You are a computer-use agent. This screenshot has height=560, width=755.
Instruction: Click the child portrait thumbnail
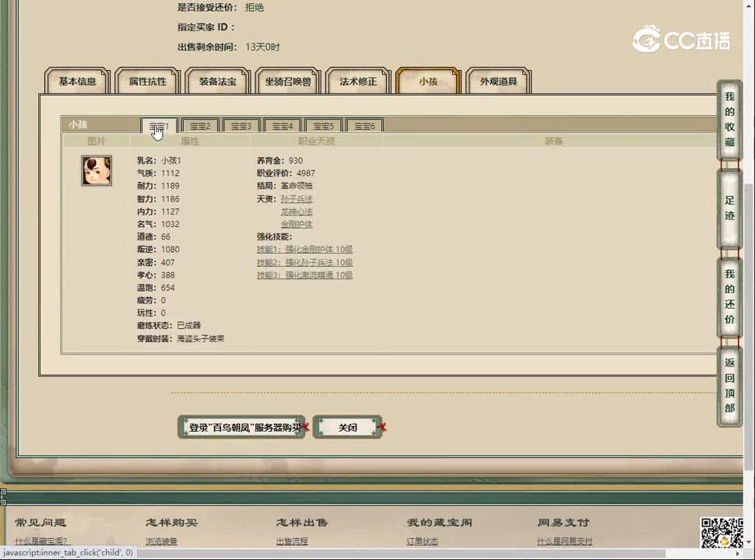point(97,171)
